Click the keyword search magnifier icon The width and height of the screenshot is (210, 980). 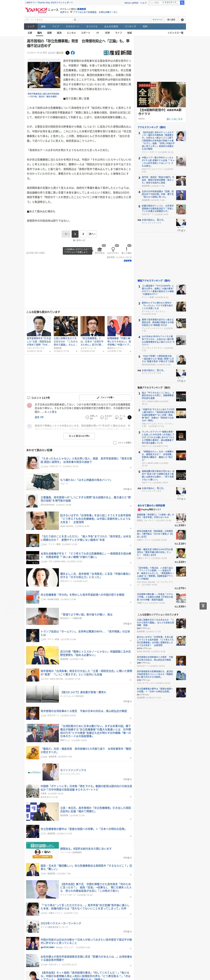(x=75, y=19)
